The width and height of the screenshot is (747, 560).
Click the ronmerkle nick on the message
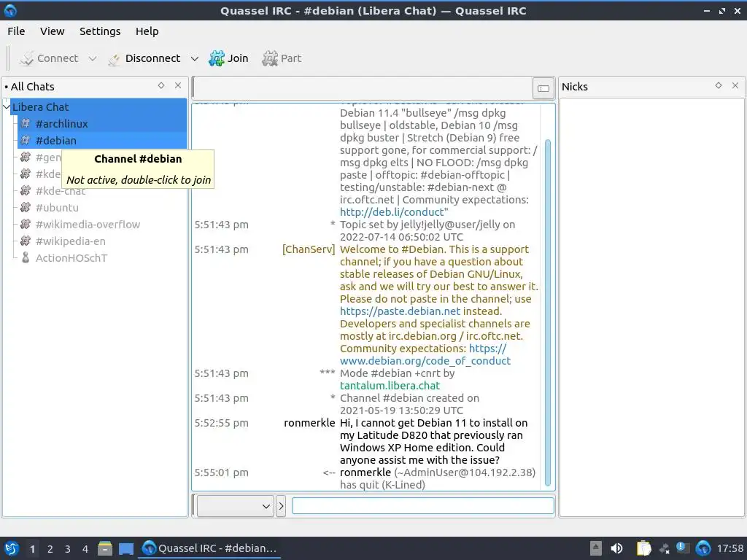(309, 423)
